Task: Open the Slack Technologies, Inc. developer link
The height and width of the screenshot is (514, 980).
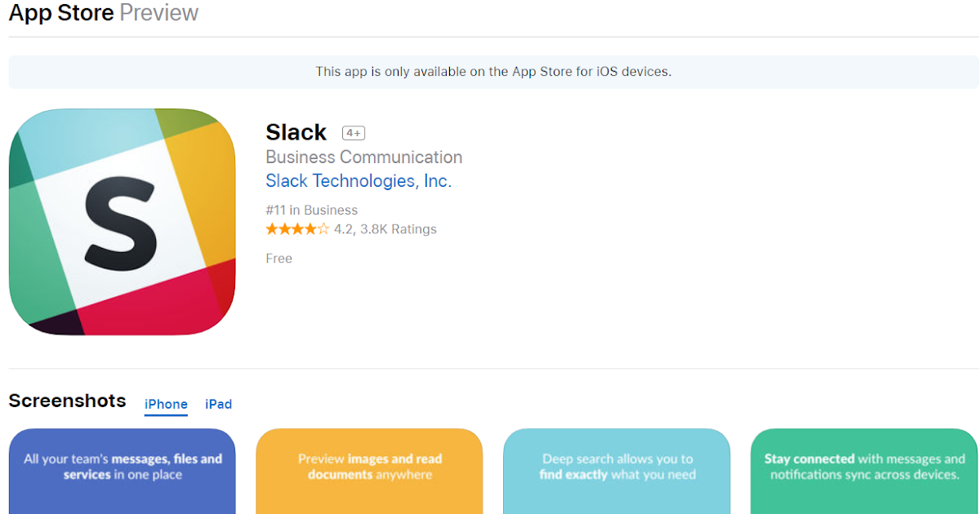Action: coord(359,181)
